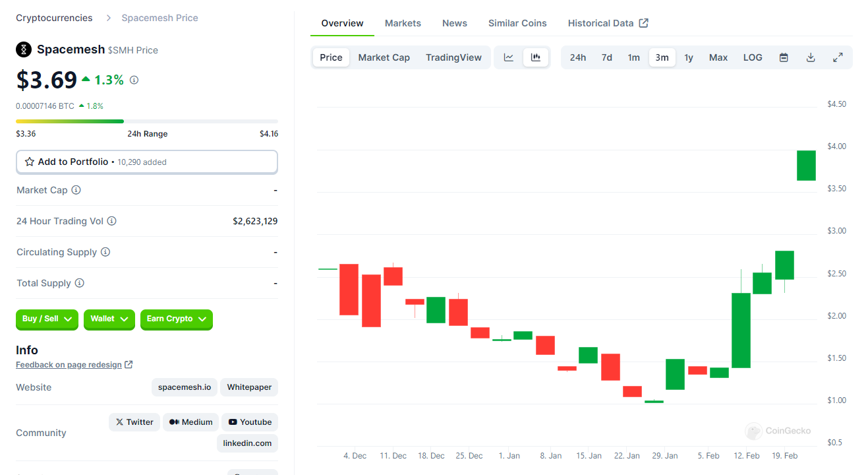Screen dimensions: 868x475
Task: Set chart range to Max
Action: 718,57
